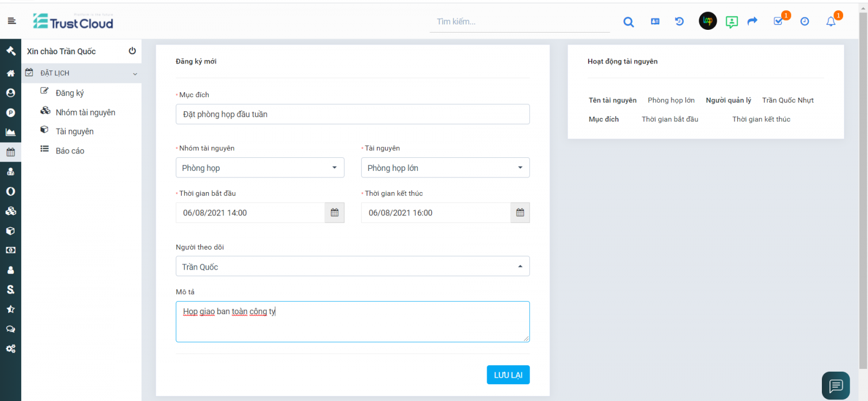Click the Mục đích text field
This screenshot has height=401, width=868.
pyautogui.click(x=353, y=114)
